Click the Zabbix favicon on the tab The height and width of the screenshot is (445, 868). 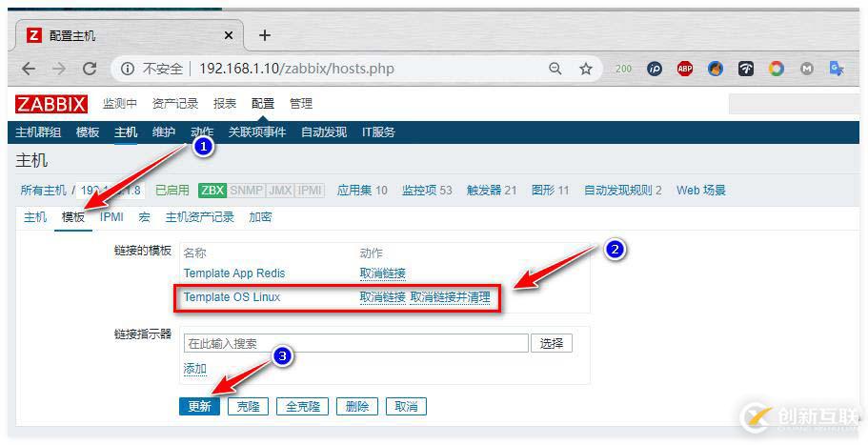click(33, 35)
